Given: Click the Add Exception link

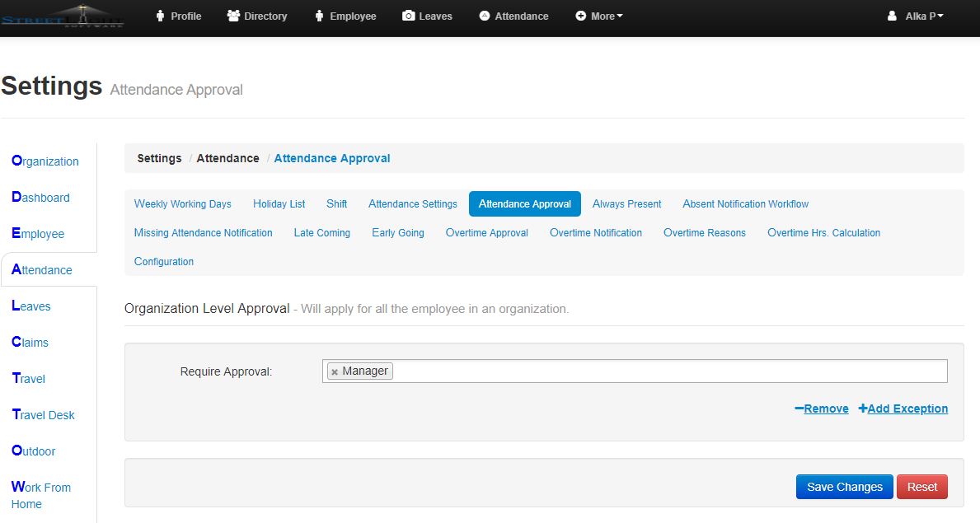Looking at the screenshot, I should tap(903, 409).
